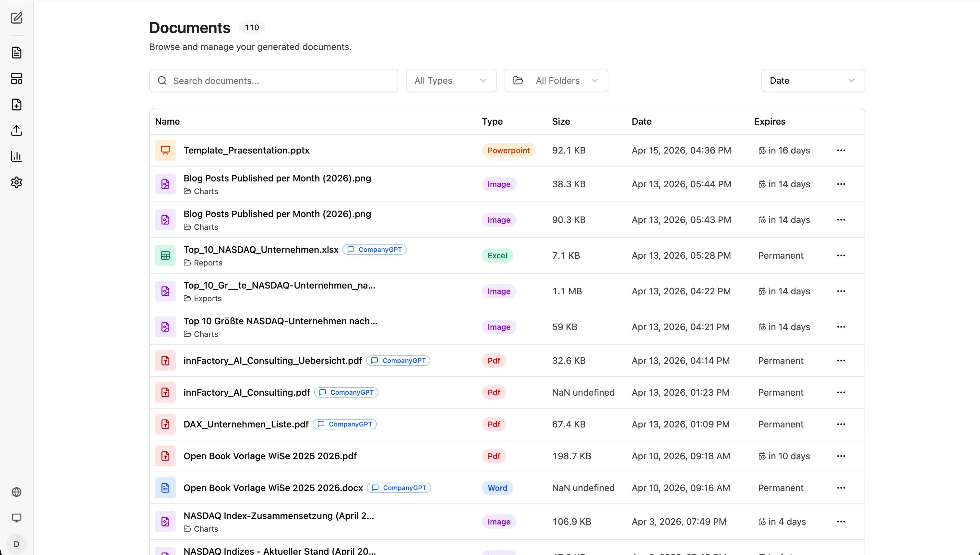This screenshot has height=555, width=980.
Task: Expand the All Folders filter dropdown
Action: (556, 80)
